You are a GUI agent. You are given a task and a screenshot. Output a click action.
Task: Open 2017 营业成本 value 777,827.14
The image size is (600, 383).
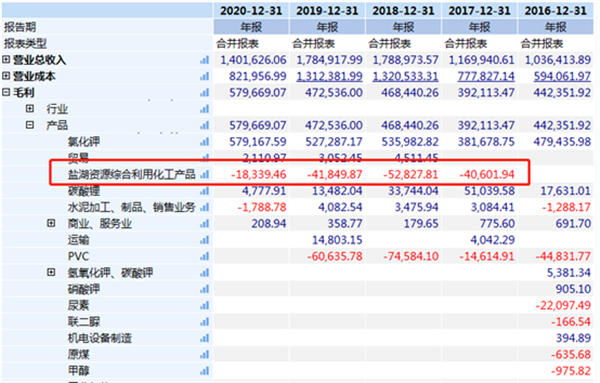click(486, 77)
